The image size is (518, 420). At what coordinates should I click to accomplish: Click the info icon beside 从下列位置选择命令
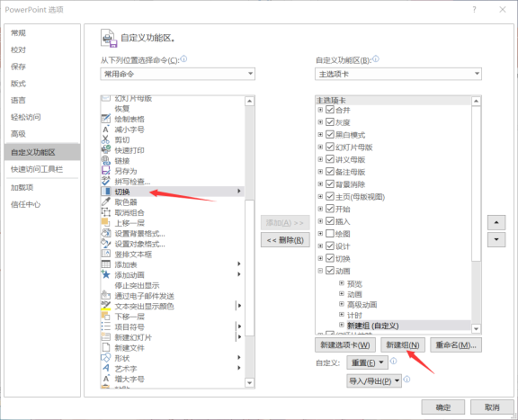pyautogui.click(x=183, y=59)
